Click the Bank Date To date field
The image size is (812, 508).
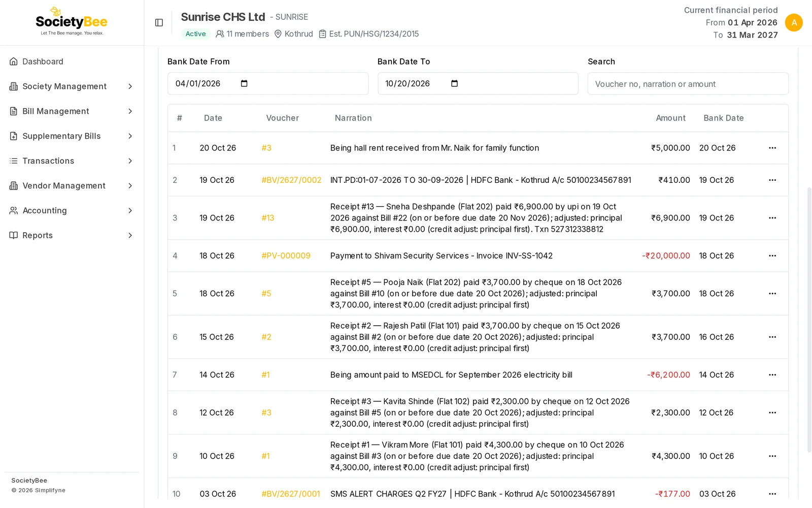[x=478, y=83]
